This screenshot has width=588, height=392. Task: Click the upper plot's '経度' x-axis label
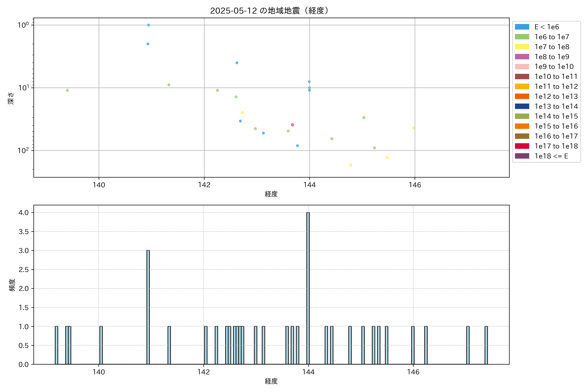point(271,194)
